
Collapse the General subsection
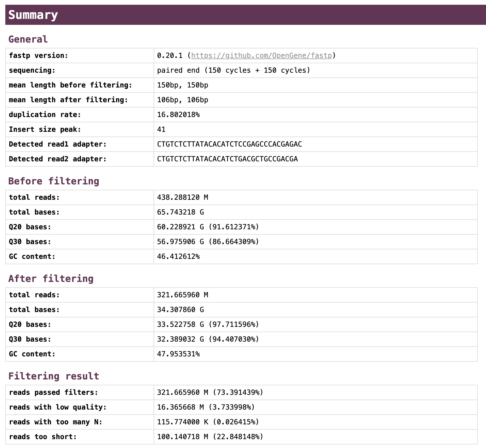tap(28, 39)
